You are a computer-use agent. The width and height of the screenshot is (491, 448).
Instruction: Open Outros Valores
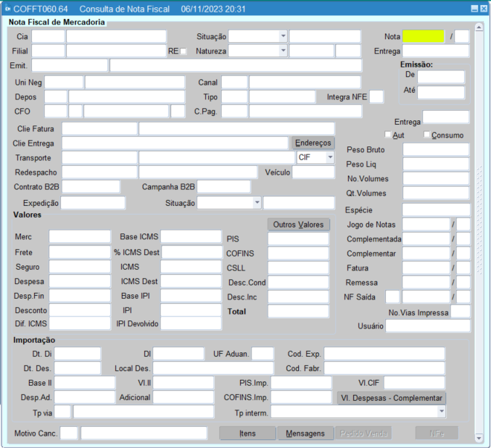pos(299,224)
